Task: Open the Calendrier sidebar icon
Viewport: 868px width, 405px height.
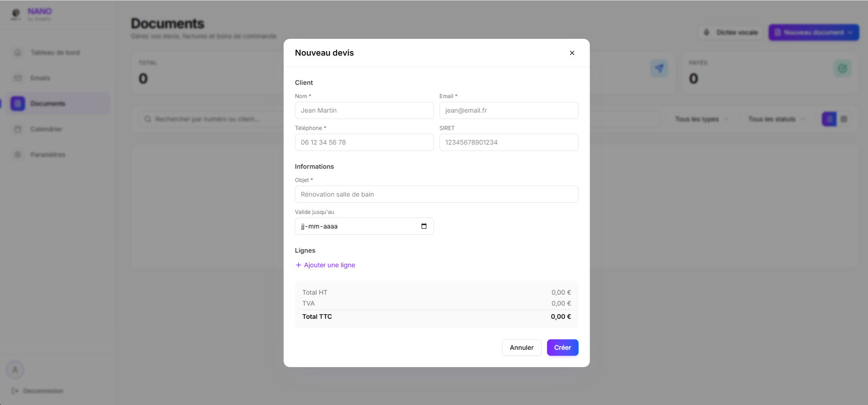Action: point(18,129)
